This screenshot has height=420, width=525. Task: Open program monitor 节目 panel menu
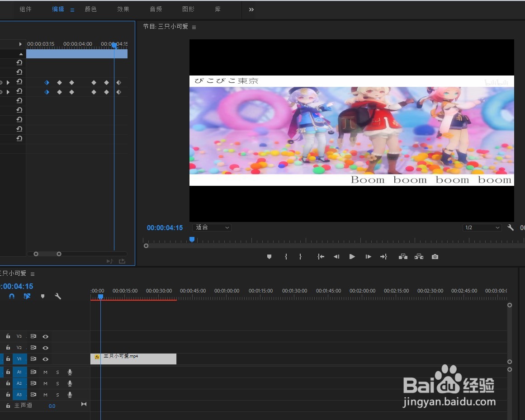[x=194, y=27]
